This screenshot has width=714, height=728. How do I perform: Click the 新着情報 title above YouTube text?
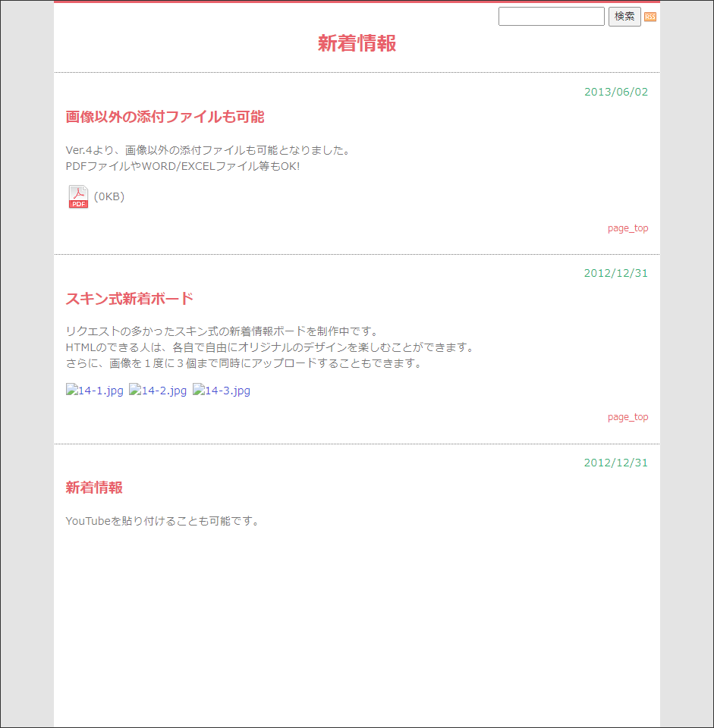(x=94, y=488)
